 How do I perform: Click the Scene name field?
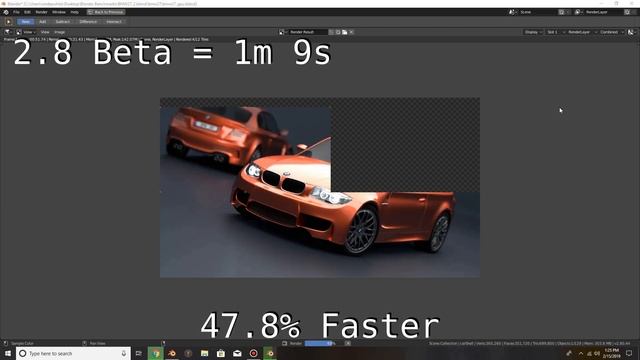point(537,12)
